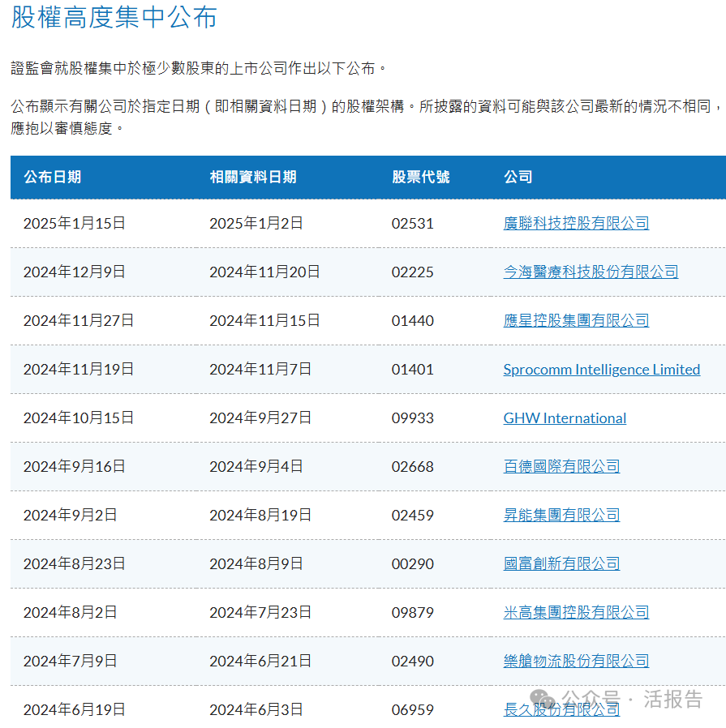Click the GHW International link

tap(565, 418)
